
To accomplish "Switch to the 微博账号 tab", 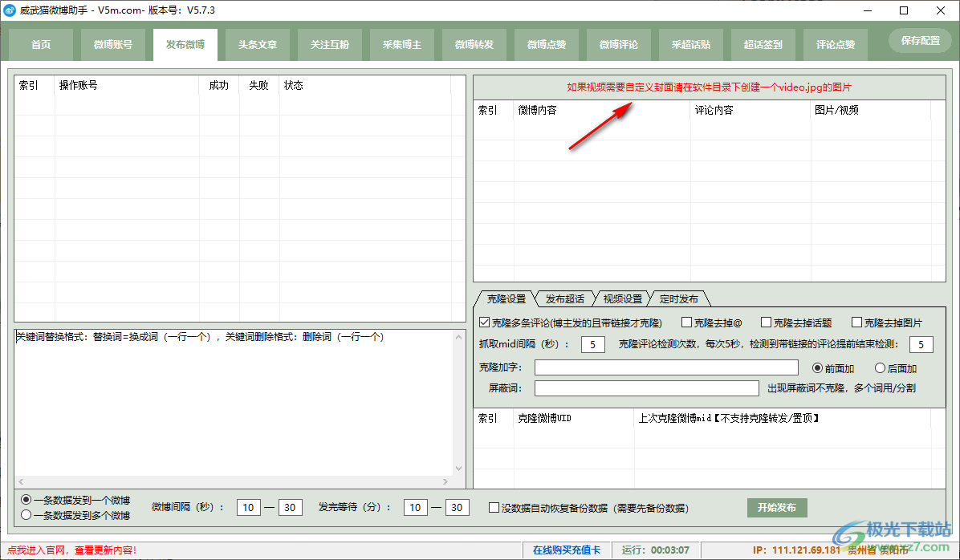I will 113,45.
